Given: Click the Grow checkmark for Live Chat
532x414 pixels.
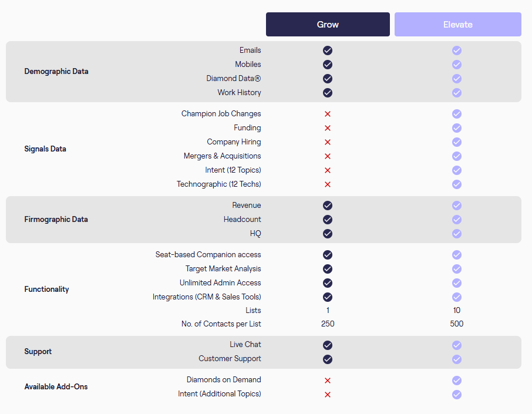Looking at the screenshot, I should [328, 345].
